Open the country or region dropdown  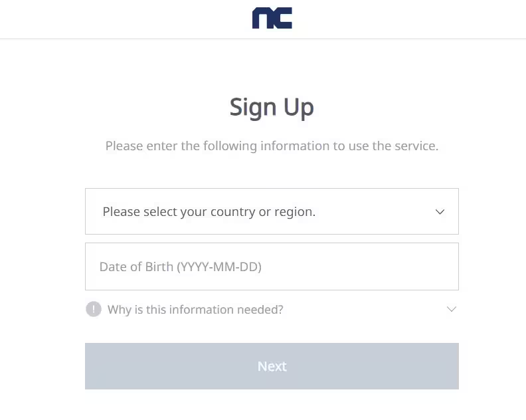click(x=272, y=211)
